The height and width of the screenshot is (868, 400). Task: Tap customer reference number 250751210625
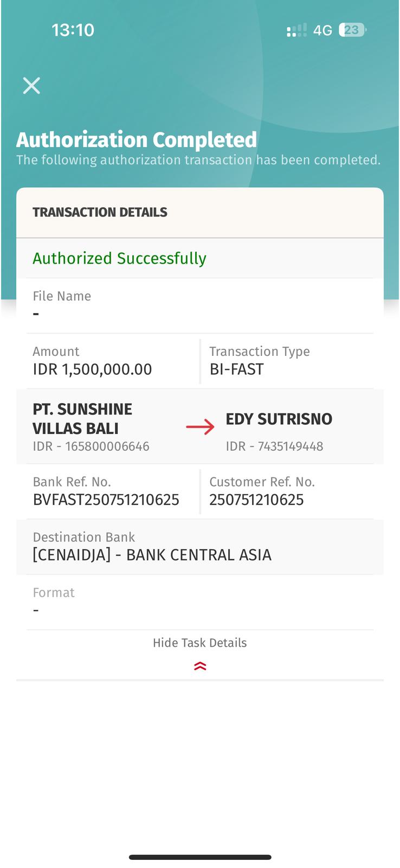click(x=256, y=500)
